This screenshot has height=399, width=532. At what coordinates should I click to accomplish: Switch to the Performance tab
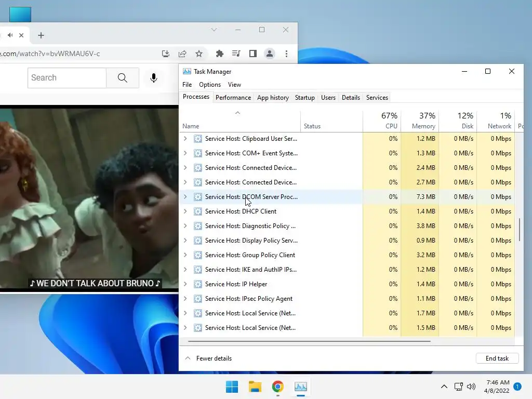coord(233,98)
